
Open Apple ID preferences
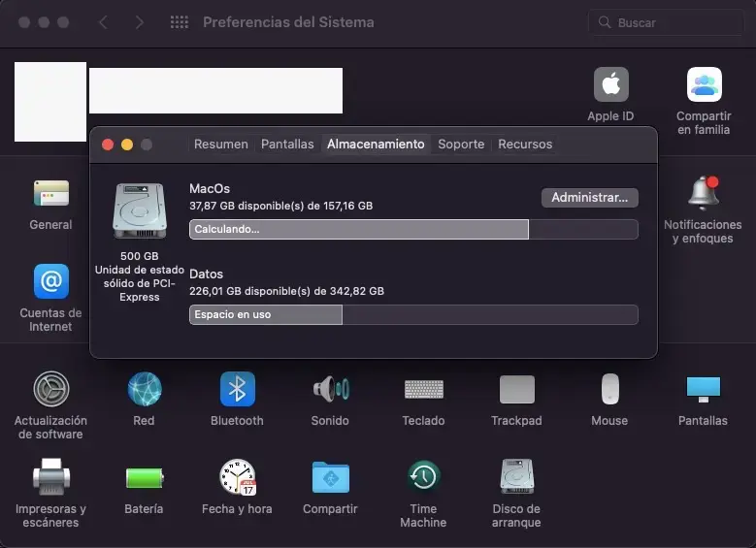click(x=610, y=84)
